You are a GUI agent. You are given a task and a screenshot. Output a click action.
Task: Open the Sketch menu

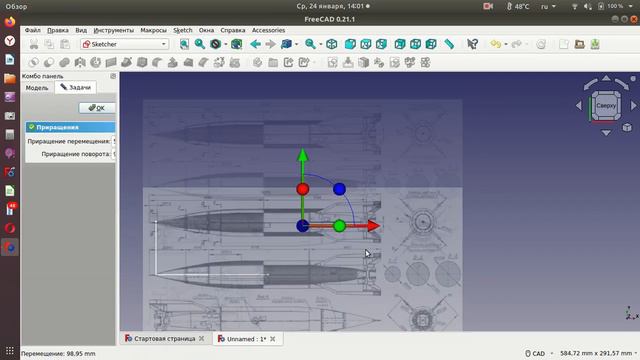(182, 30)
